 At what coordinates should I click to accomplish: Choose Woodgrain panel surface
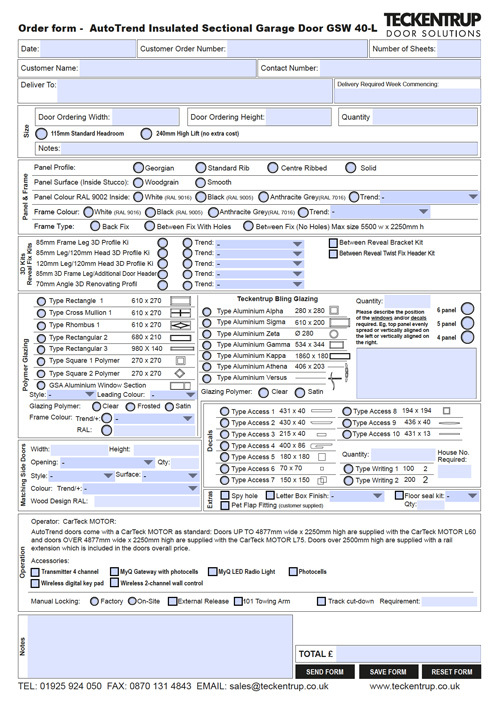click(x=138, y=182)
